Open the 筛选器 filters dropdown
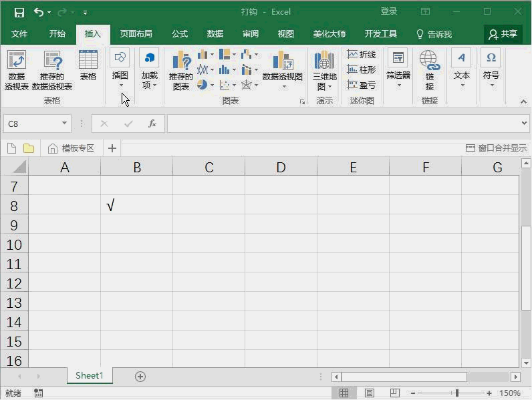This screenshot has width=532, height=400. [398, 69]
